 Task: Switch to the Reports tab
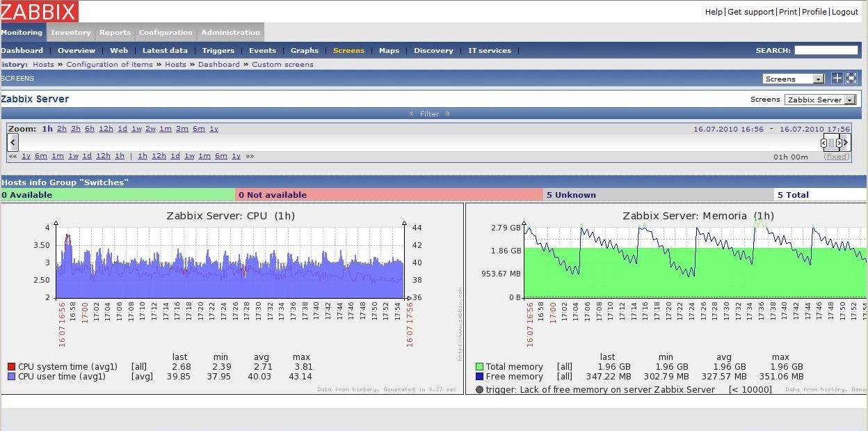pyautogui.click(x=115, y=32)
